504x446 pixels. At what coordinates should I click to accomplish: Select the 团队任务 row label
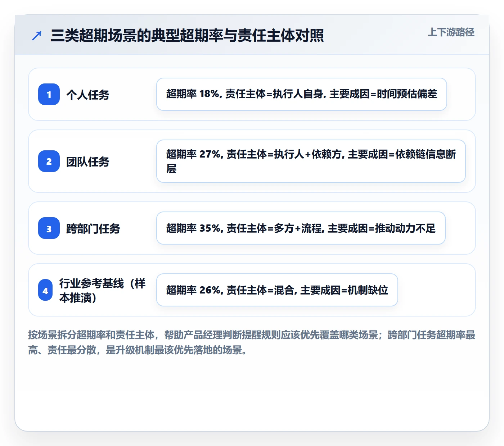pyautogui.click(x=88, y=161)
